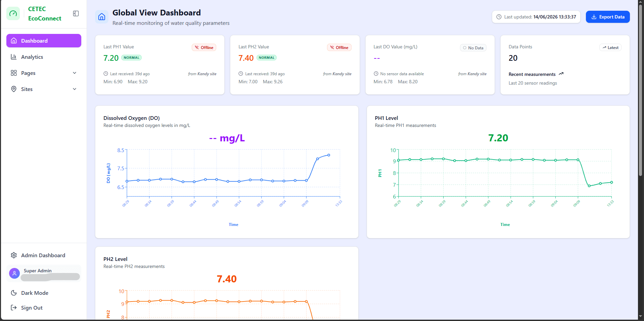Screen dimensions: 644x321
Task: Click the Analytics bar chart icon
Action: [x=14, y=57]
